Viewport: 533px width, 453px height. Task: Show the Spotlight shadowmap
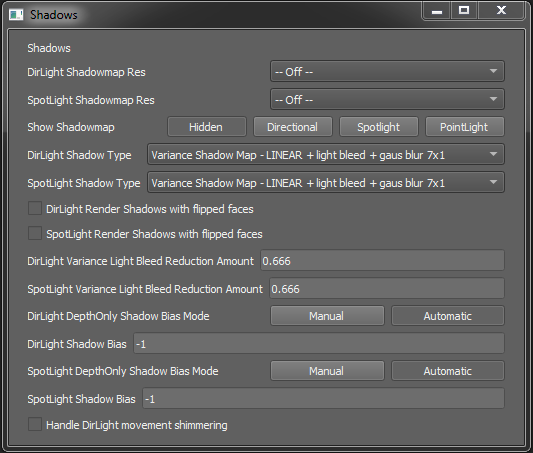[379, 127]
